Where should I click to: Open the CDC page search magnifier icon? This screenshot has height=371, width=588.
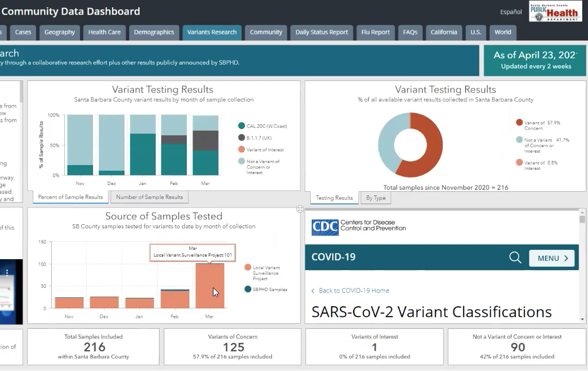(x=515, y=258)
